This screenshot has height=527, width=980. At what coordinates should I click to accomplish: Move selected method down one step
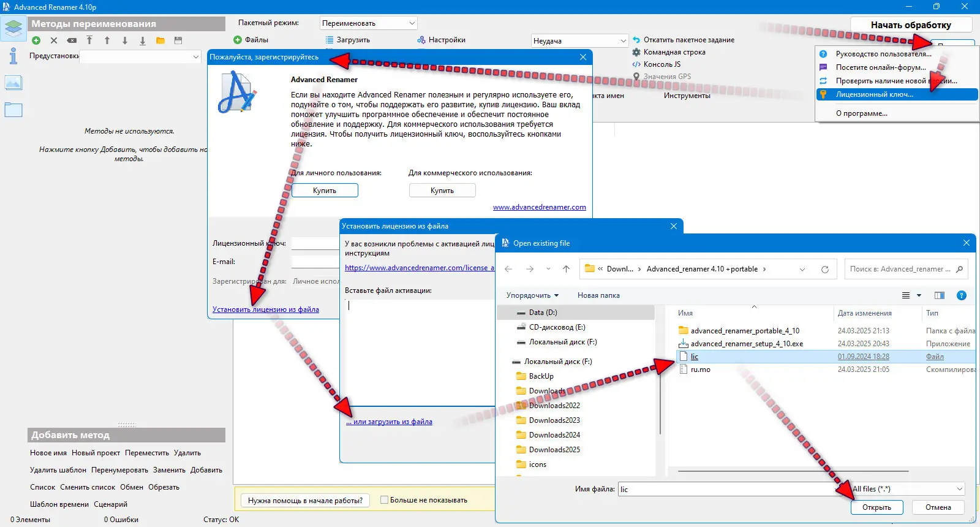tap(125, 40)
